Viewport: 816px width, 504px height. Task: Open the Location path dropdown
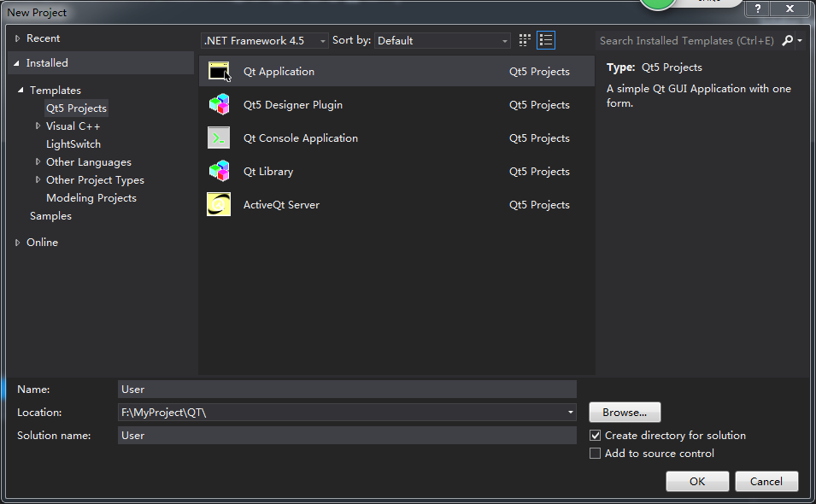point(571,413)
